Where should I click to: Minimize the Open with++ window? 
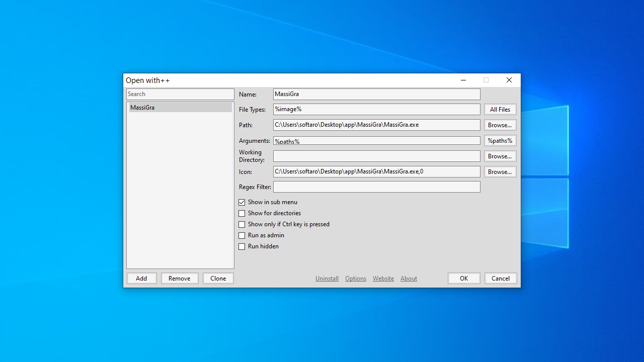(463, 80)
